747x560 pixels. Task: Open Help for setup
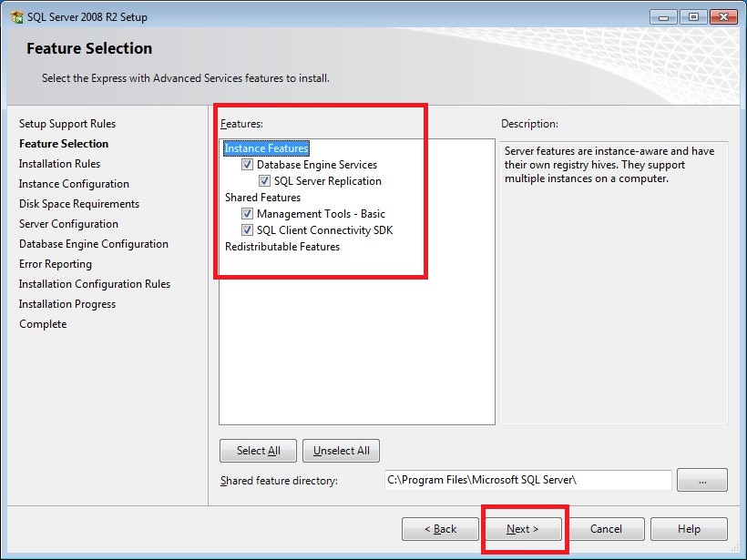(x=689, y=529)
